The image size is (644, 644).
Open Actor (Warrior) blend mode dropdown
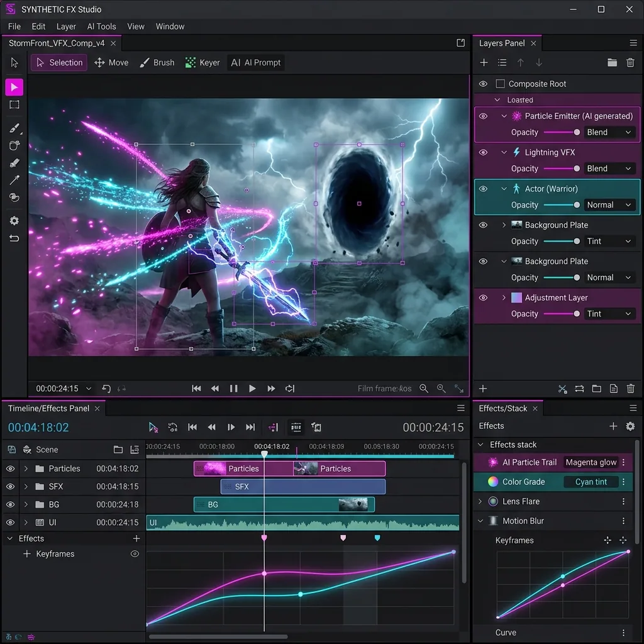pos(608,205)
